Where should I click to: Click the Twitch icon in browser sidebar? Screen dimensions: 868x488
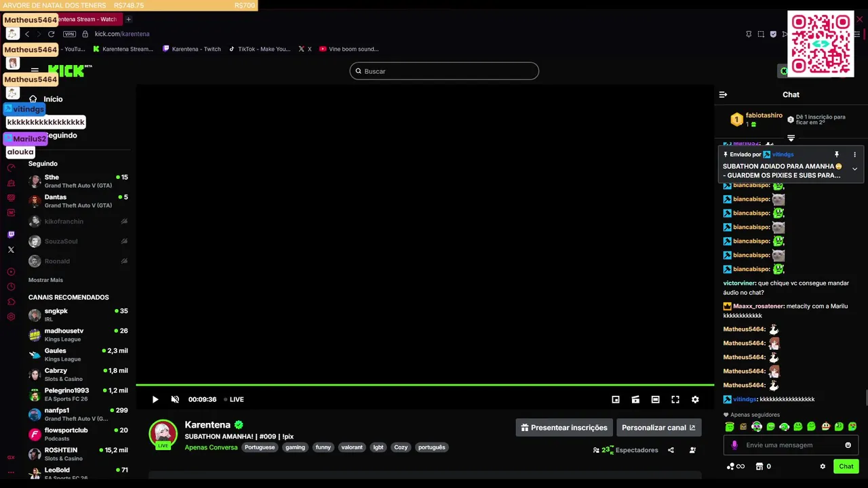click(x=11, y=235)
